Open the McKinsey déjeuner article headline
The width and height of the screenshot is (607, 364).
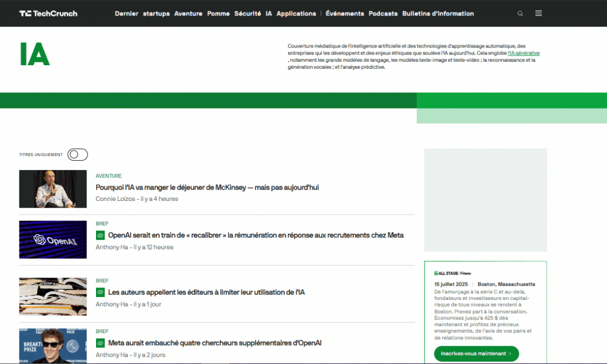(x=207, y=187)
